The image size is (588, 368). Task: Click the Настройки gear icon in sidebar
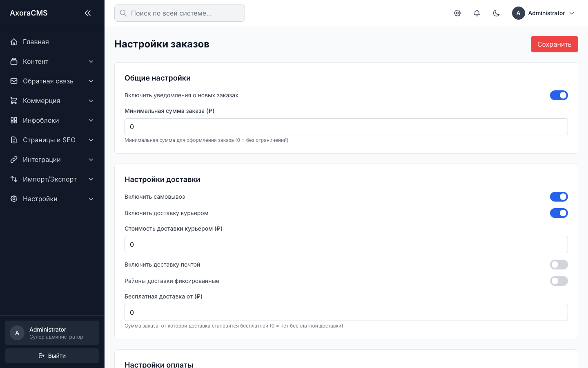pos(14,199)
